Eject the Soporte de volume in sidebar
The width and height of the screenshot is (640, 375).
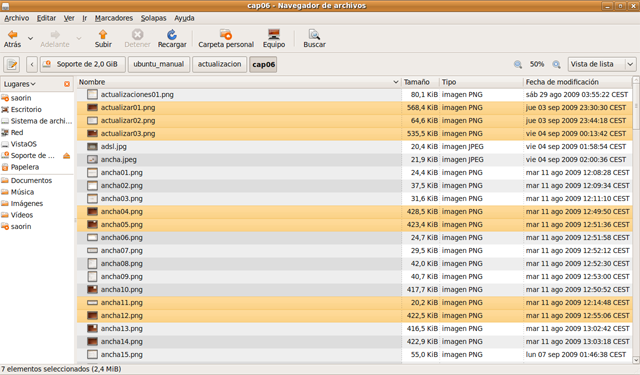click(x=67, y=155)
